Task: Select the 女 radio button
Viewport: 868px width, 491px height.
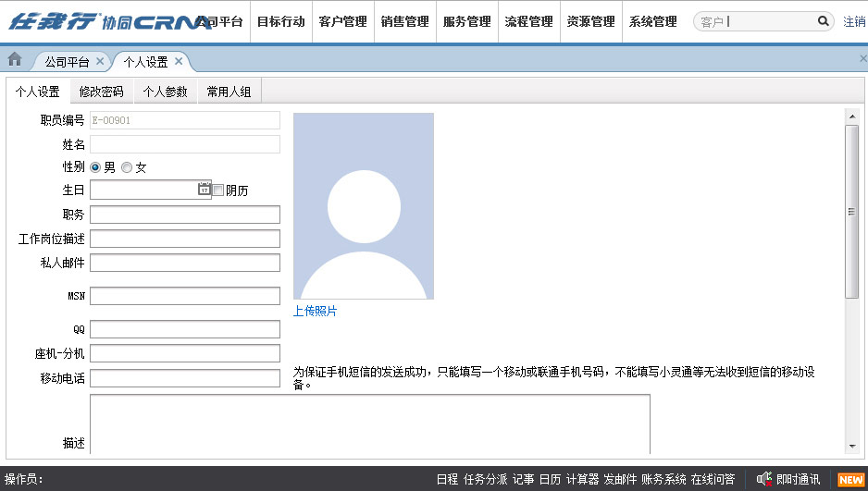Action: tap(127, 167)
